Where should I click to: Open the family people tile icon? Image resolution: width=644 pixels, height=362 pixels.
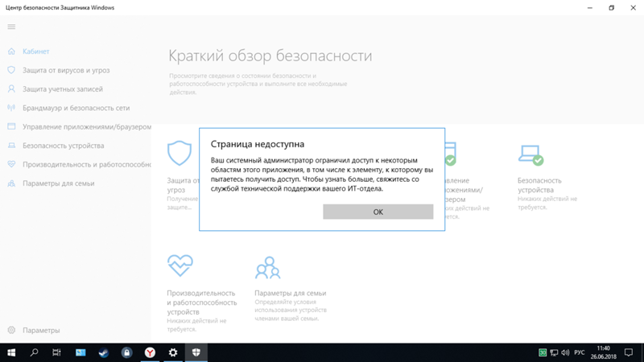pyautogui.click(x=268, y=268)
